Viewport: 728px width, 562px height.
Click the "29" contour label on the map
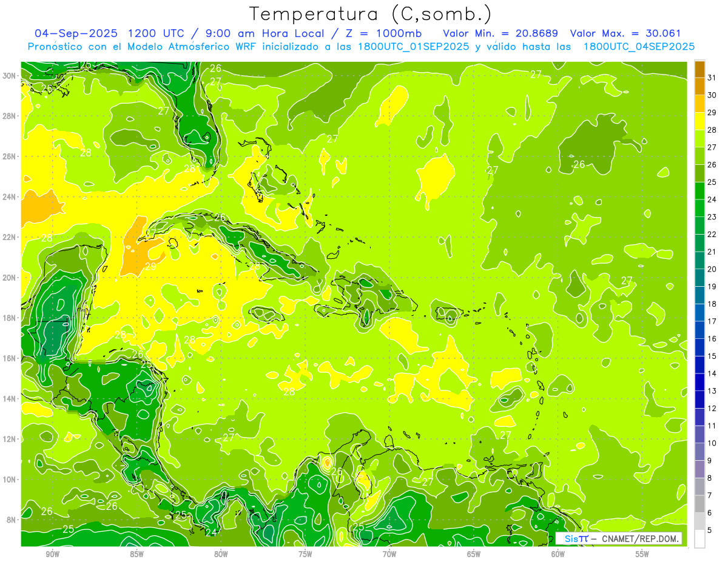150,266
